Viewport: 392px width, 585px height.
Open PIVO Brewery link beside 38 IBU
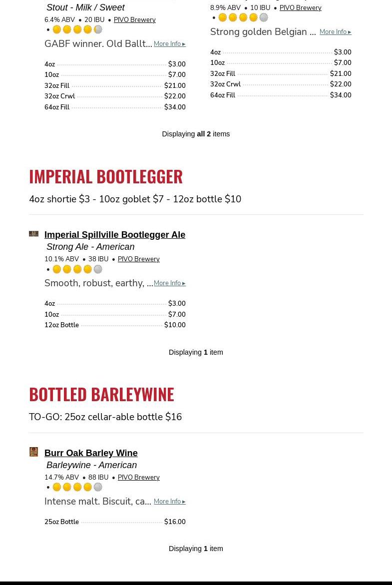(139, 259)
